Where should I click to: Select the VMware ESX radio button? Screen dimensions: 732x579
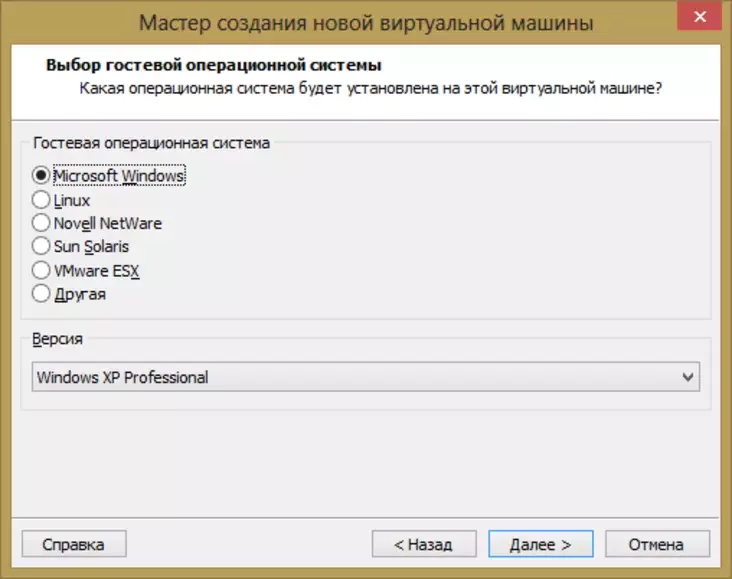tap(41, 270)
